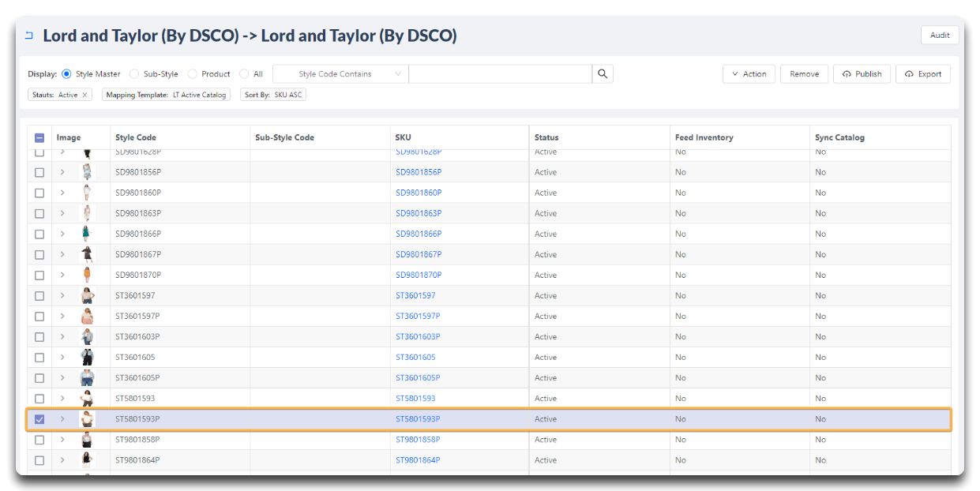
Task: Click the Sub-Style Code column header
Action: click(x=284, y=137)
